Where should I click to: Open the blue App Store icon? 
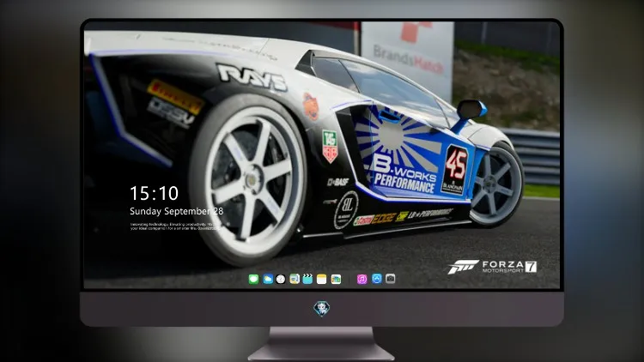377,279
